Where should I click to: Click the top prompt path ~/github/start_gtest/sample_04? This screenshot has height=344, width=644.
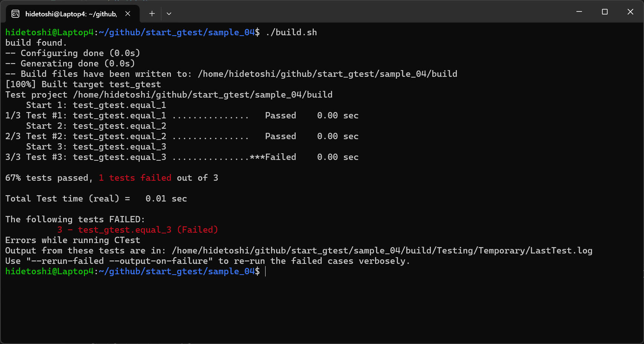177,32
